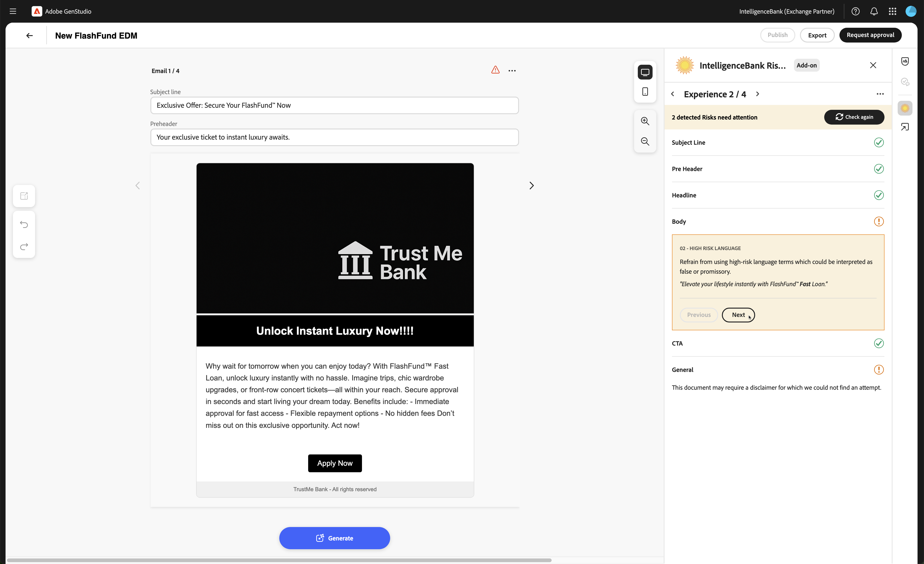The width and height of the screenshot is (924, 564).
Task: Open IntelligenceBank sun icon in right rail
Action: (x=905, y=108)
